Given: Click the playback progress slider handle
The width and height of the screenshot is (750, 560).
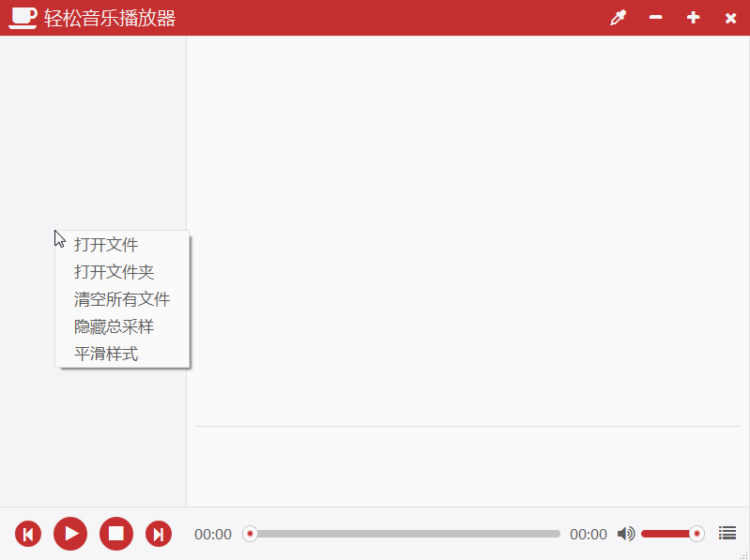Looking at the screenshot, I should [x=250, y=534].
